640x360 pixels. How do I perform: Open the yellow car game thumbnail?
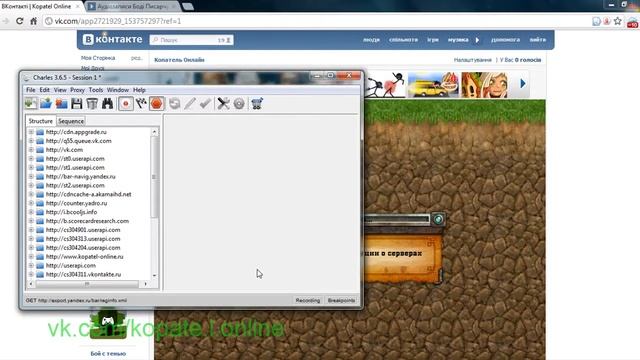pos(433,84)
